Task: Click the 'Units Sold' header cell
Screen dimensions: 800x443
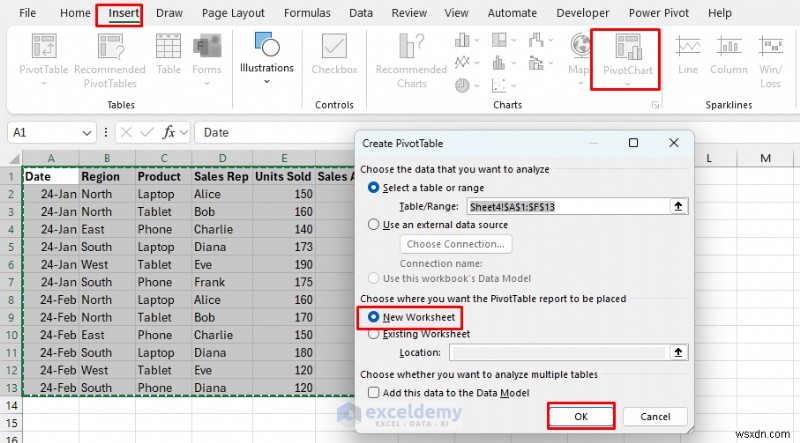Action: 284,177
